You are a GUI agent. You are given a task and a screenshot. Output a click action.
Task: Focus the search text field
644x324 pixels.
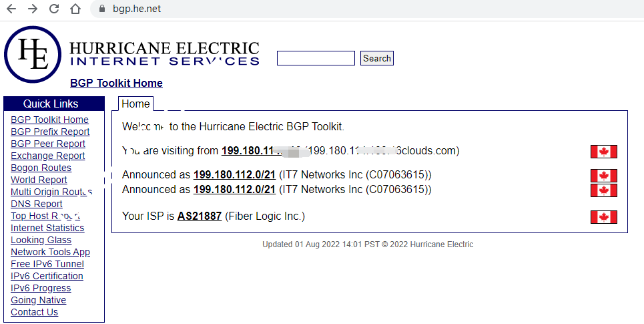(316, 59)
